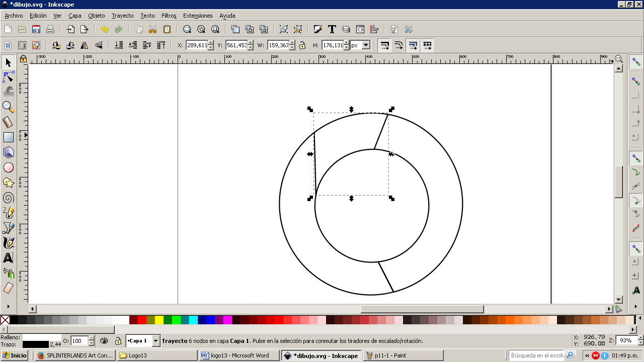Print the document

(x=50, y=29)
